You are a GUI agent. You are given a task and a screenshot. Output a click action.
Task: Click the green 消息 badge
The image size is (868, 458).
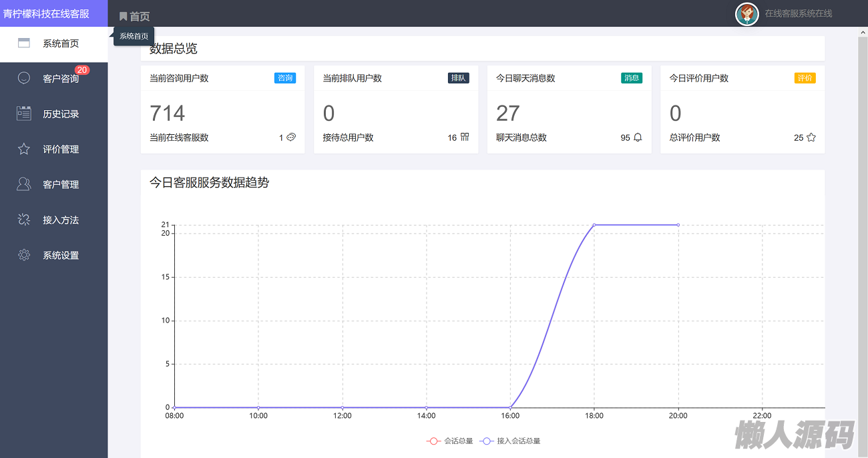pos(632,78)
